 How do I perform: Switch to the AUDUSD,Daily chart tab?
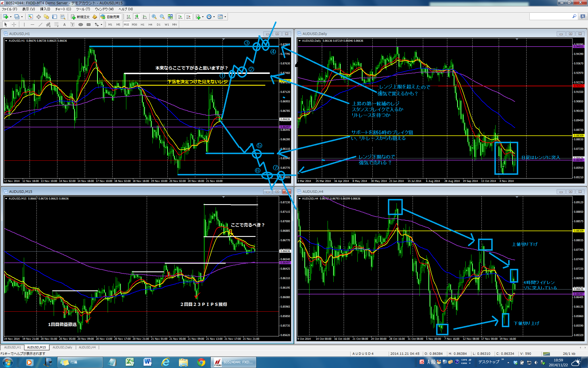[62, 347]
